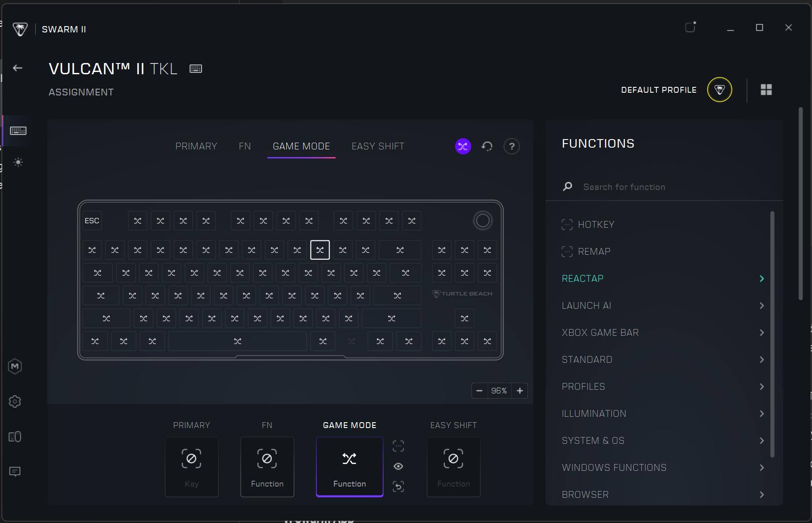Screen dimensions: 812x523
Task: Open the profile grid view icon
Action: (766, 90)
